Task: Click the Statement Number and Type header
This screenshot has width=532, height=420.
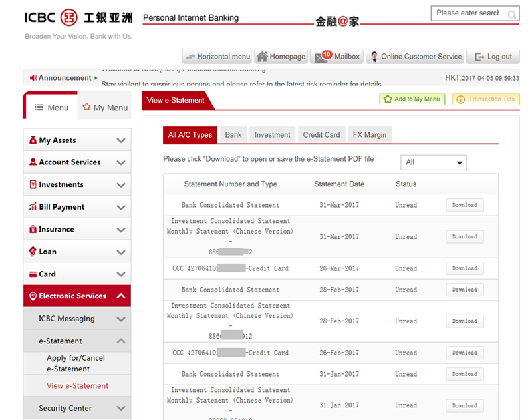Action: (230, 184)
